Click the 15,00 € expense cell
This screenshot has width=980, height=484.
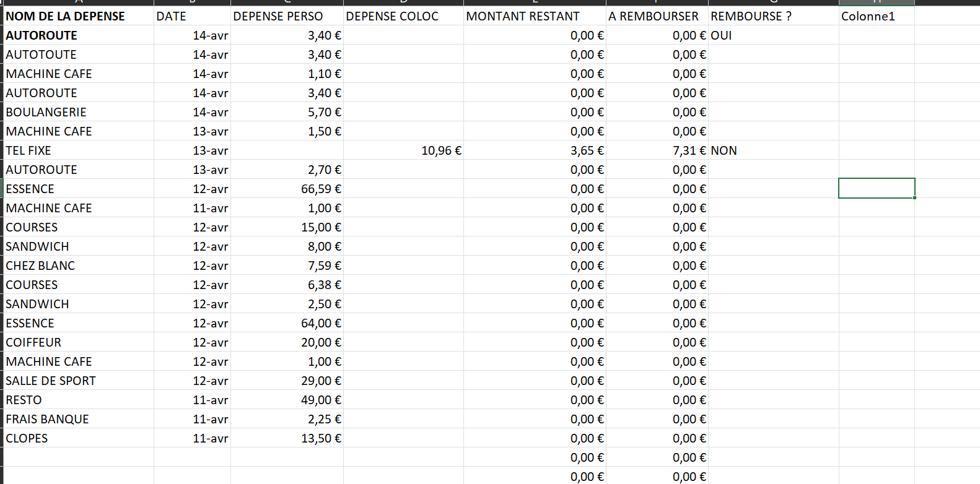[x=287, y=227]
